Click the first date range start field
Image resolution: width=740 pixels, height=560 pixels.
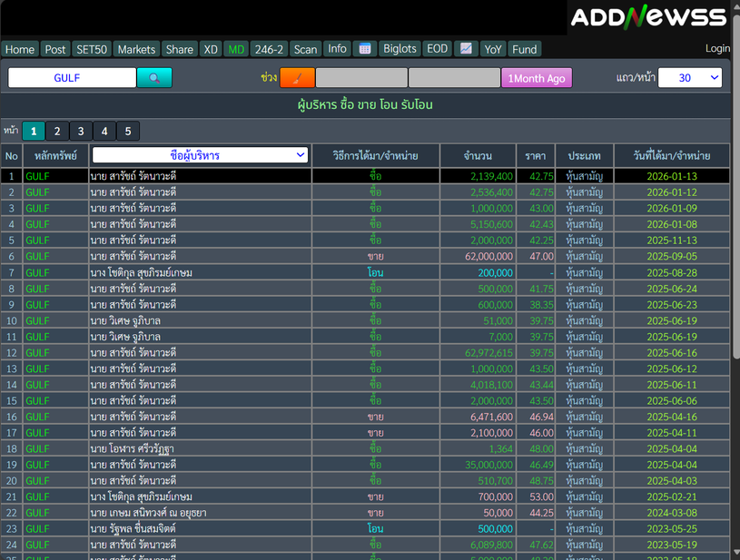coord(360,78)
